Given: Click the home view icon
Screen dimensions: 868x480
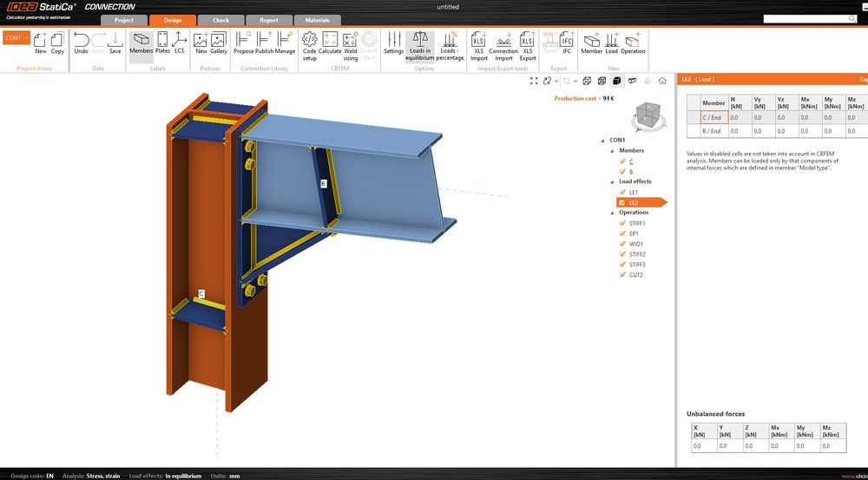Looking at the screenshot, I should (662, 81).
